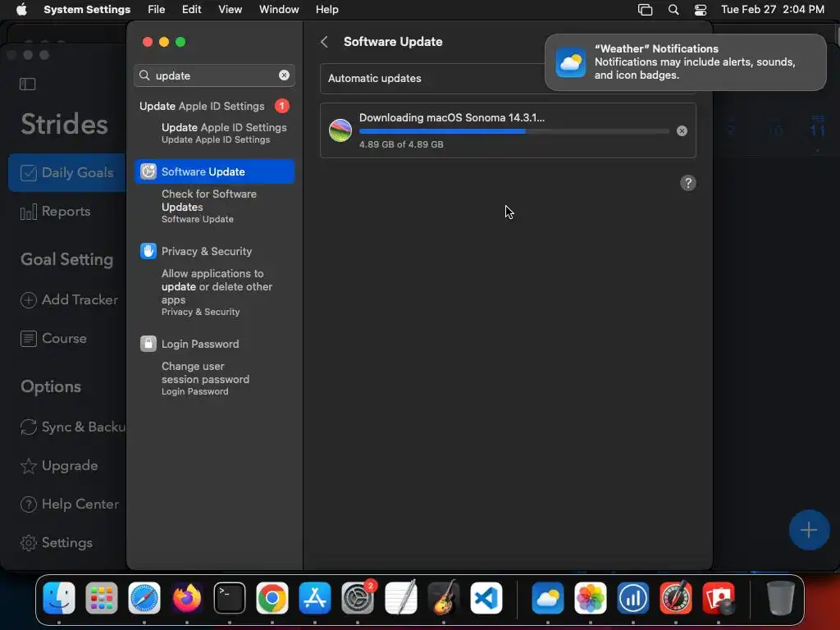The image size is (840, 630).
Task: Launch Photos from the Dock
Action: pos(591,598)
